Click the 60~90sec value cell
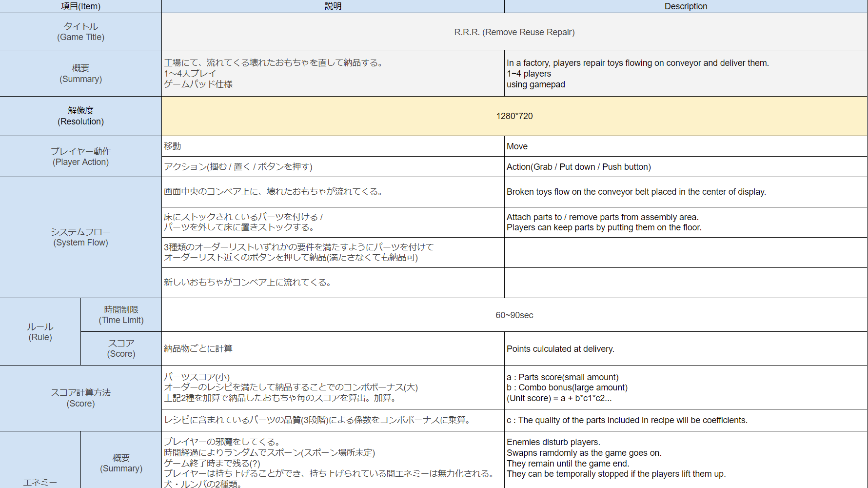Screen dimensions: 868x488 pyautogui.click(x=514, y=315)
